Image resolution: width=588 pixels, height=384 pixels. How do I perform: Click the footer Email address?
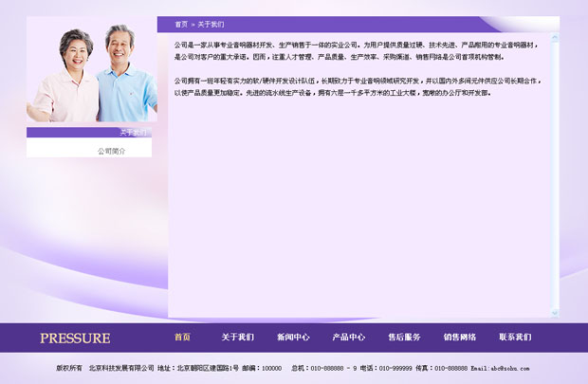click(500, 368)
